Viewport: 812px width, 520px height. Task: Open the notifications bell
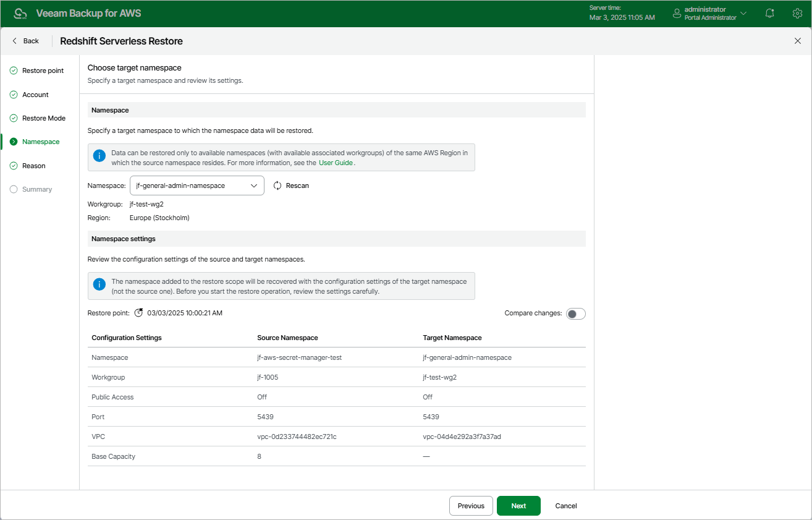tap(769, 13)
